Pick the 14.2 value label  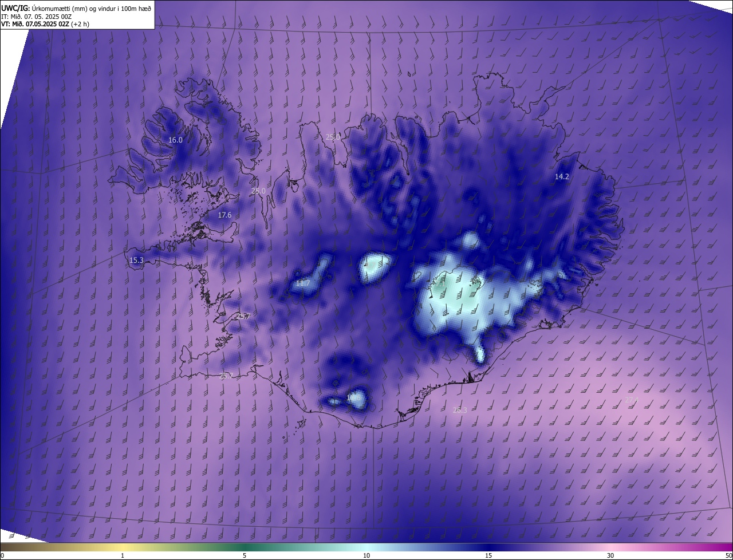tap(562, 177)
